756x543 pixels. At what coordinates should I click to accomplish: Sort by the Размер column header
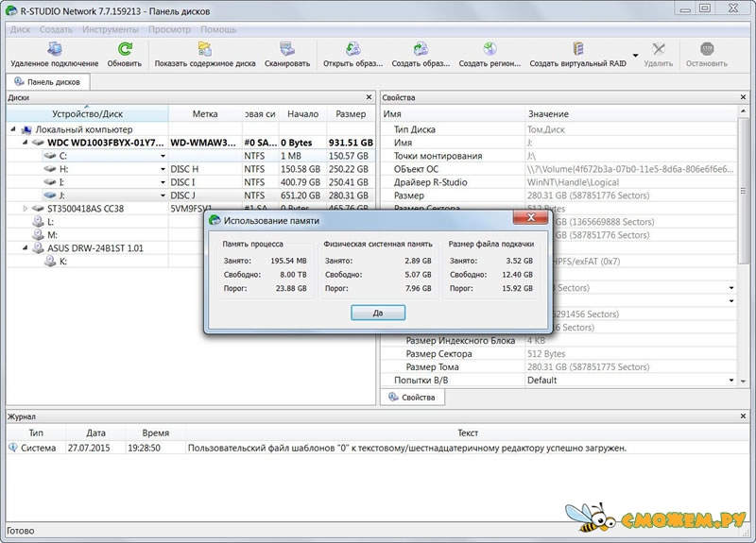tap(351, 113)
